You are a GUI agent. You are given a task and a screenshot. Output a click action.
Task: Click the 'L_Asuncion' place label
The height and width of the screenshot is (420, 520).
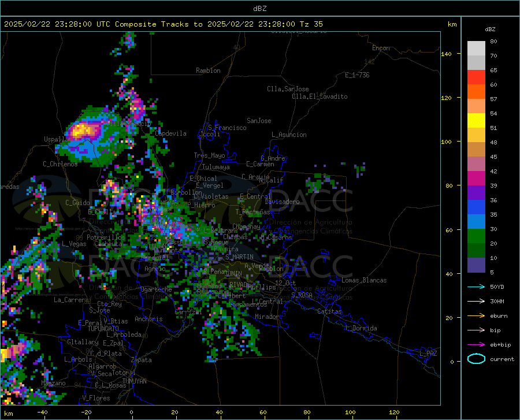(289, 135)
